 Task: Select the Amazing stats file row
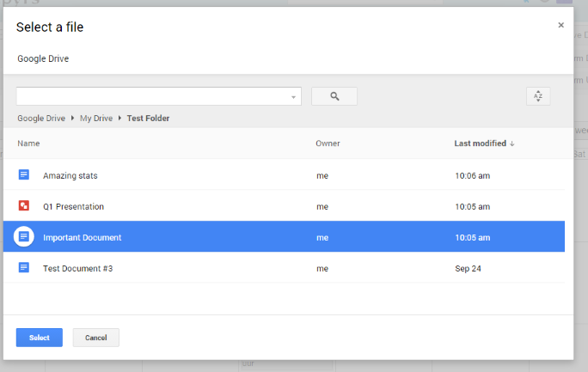click(x=284, y=174)
